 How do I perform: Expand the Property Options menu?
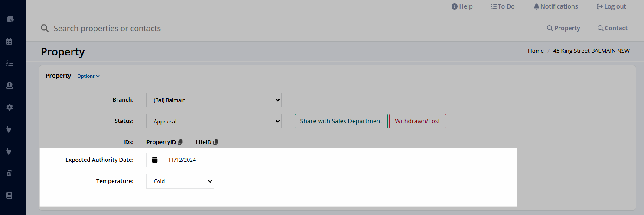[88, 76]
